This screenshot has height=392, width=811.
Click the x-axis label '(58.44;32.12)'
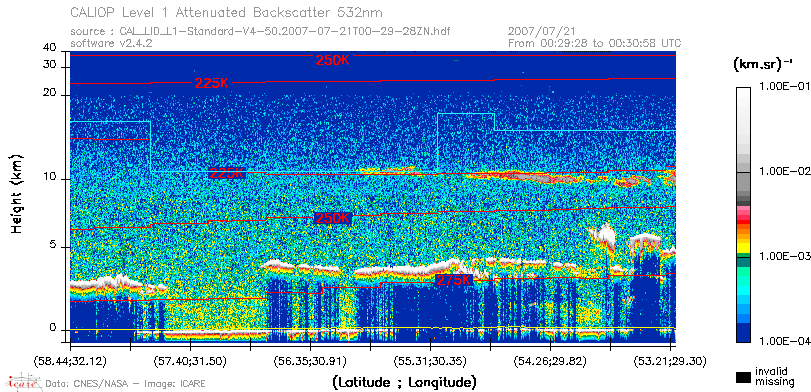click(70, 361)
